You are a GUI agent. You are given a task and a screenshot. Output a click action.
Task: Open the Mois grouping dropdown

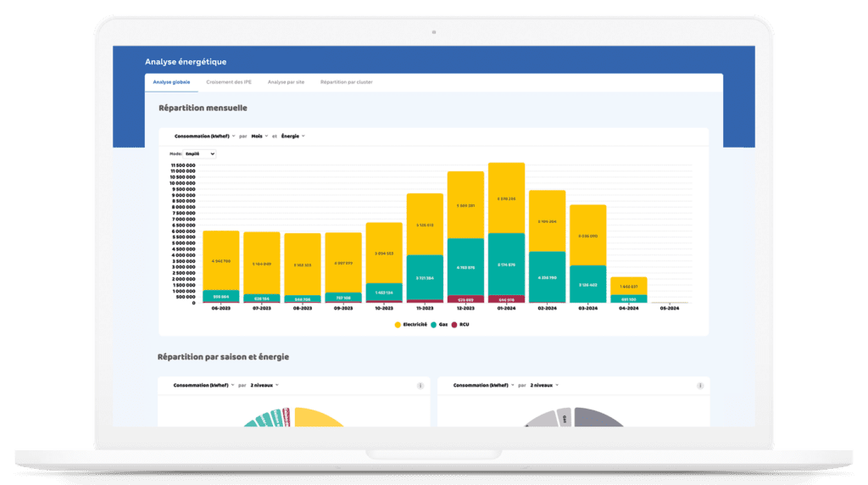click(x=259, y=136)
